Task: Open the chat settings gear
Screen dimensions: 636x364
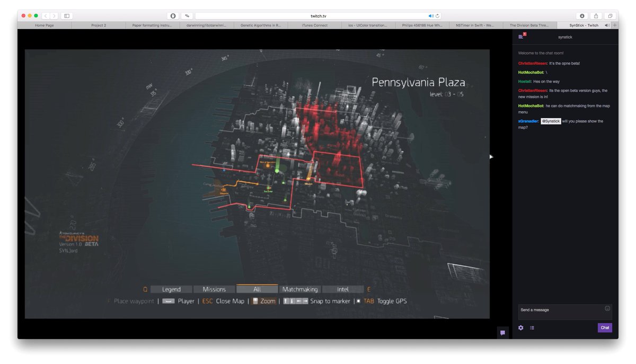Action: pos(520,328)
